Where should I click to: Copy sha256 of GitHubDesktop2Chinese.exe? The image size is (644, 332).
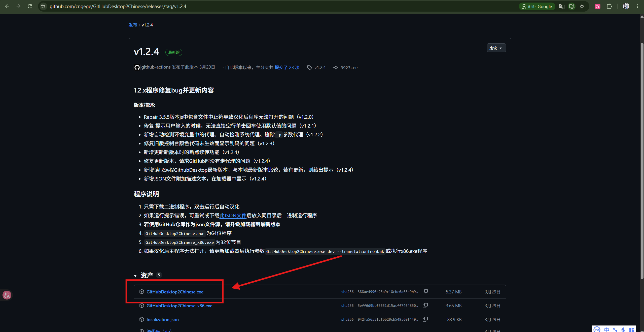pyautogui.click(x=425, y=292)
